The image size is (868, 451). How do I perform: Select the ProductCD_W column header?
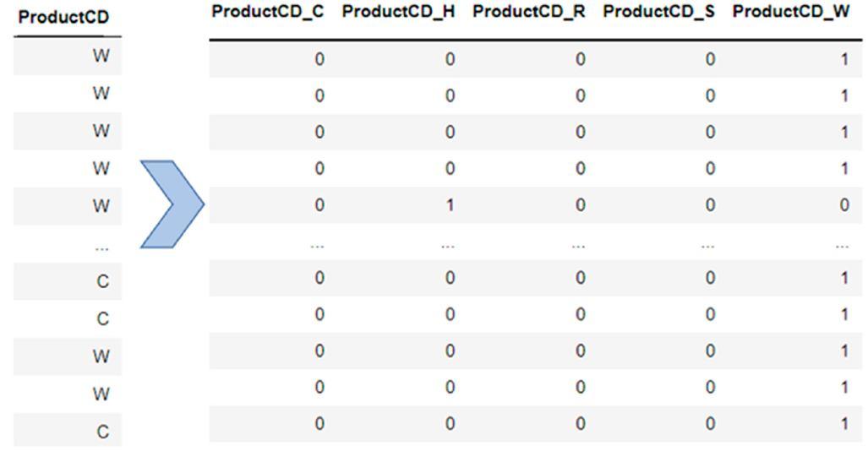pos(790,13)
